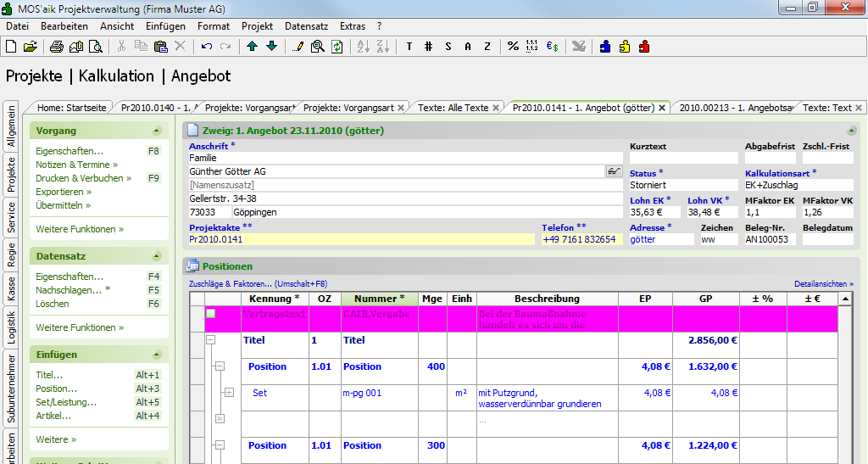
Task: Toggle the green checkbox in the Vertragstext row
Action: (x=210, y=313)
